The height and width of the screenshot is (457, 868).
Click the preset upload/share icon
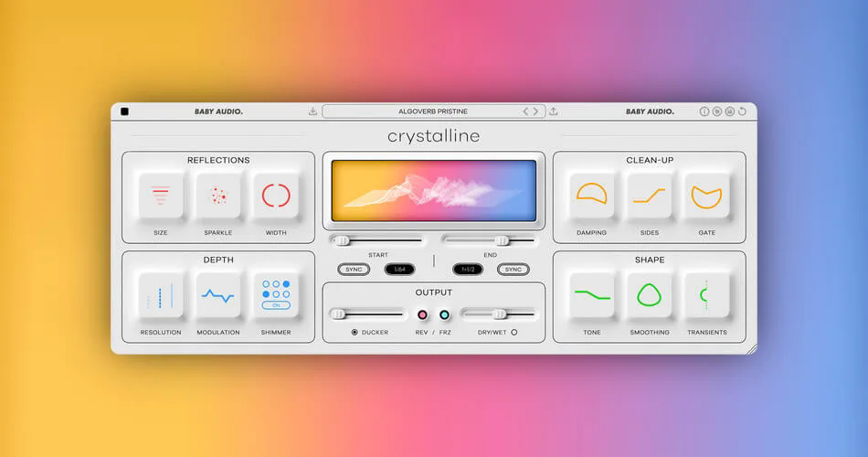tap(554, 112)
